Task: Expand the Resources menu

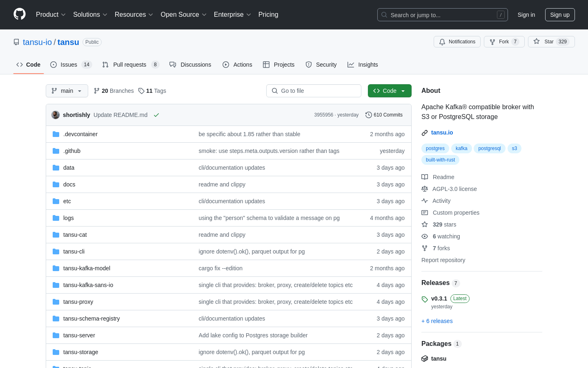Action: pyautogui.click(x=134, y=15)
